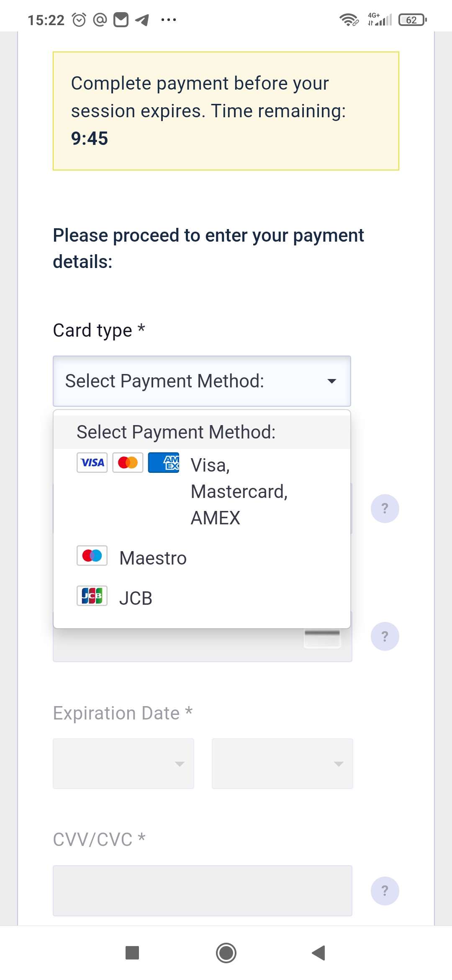452x980 pixels.
Task: Click the Mastercard logo icon
Action: tap(128, 462)
